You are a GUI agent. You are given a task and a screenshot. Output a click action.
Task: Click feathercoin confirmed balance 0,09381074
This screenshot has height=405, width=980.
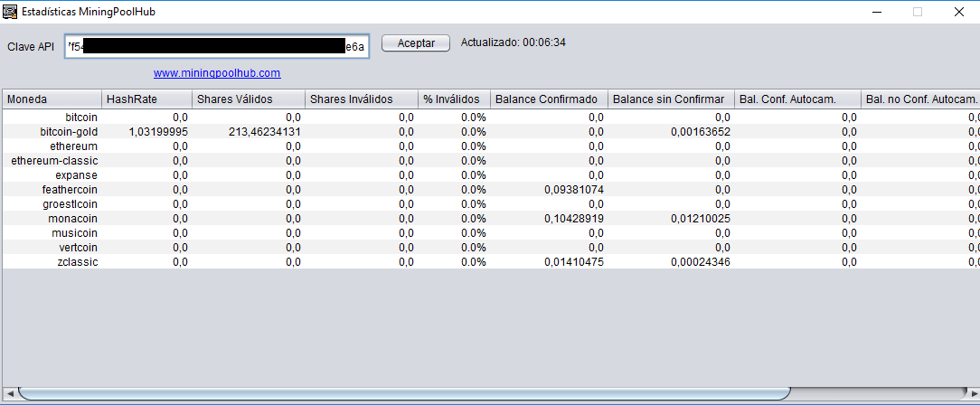click(x=574, y=189)
